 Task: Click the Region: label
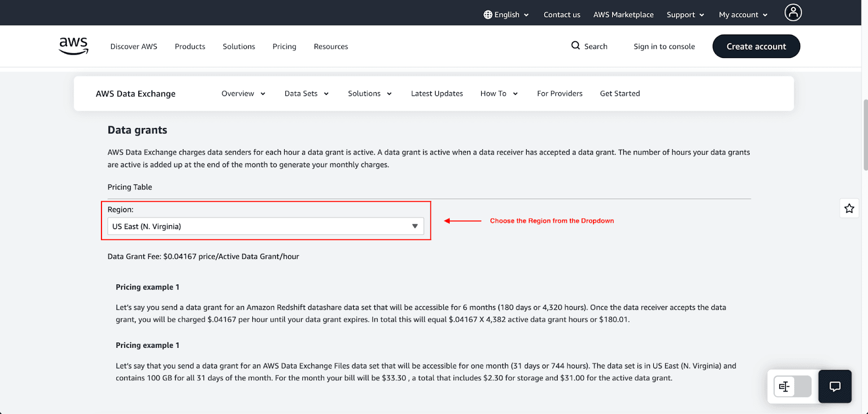(120, 209)
